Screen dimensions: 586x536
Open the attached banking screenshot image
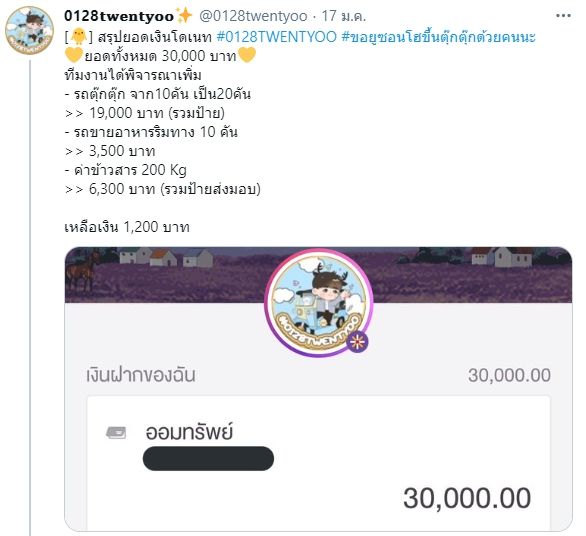coord(318,389)
